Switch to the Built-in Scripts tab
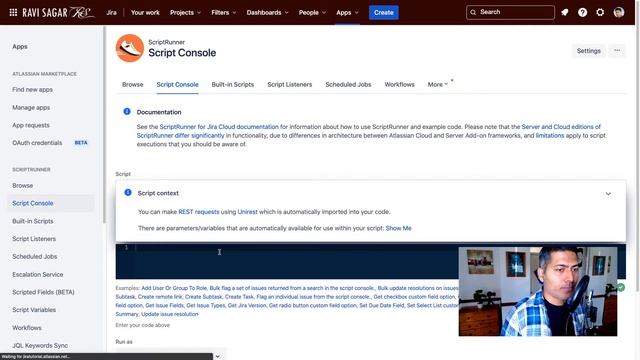 point(233,84)
